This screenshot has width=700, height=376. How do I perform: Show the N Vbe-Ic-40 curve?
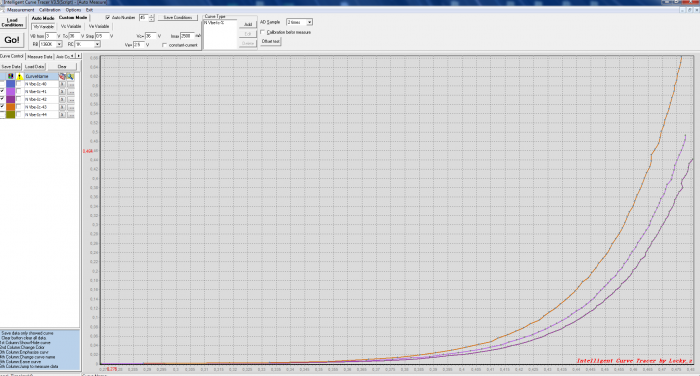(2, 84)
